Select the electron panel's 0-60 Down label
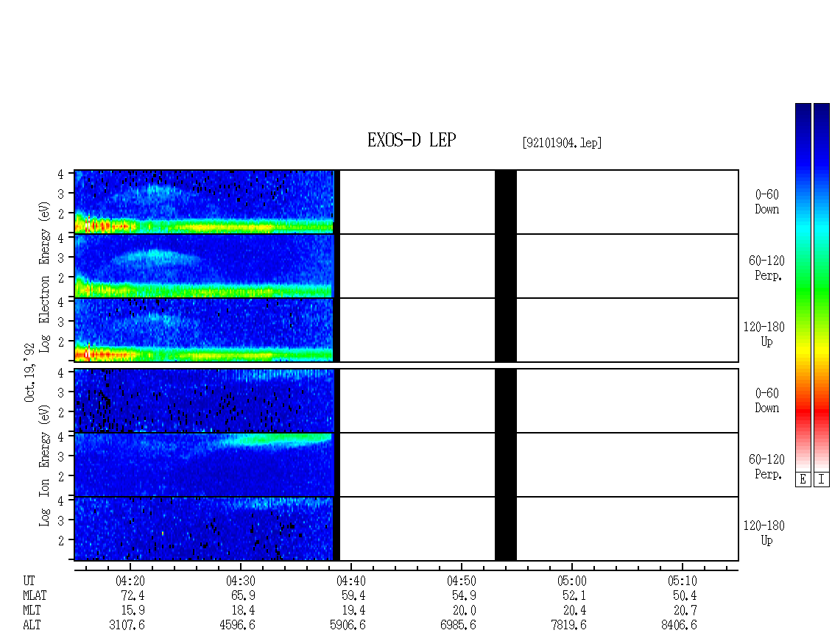Viewport: 832px width, 644px height. click(766, 202)
